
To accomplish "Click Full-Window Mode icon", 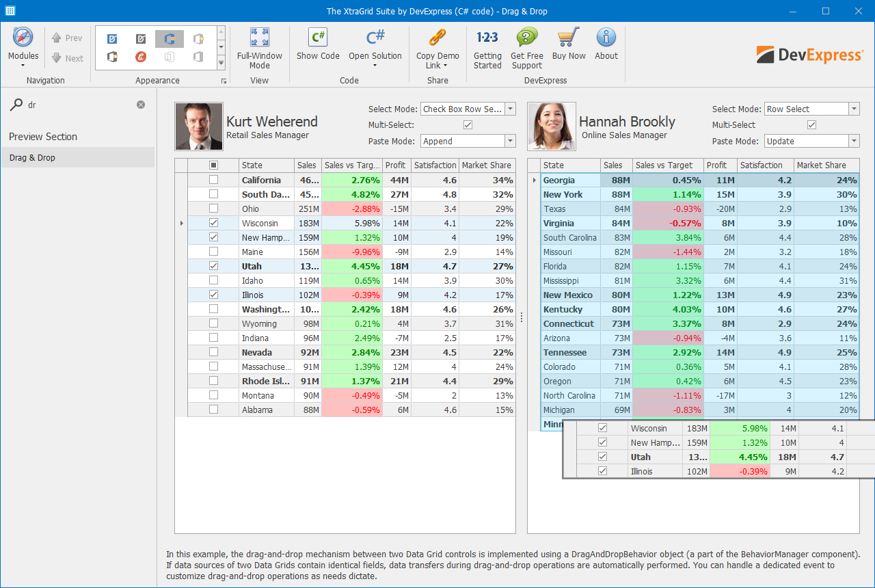I will [260, 38].
